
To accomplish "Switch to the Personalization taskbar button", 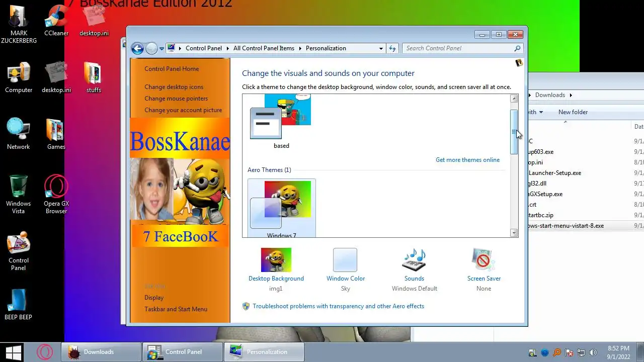I will 264,352.
